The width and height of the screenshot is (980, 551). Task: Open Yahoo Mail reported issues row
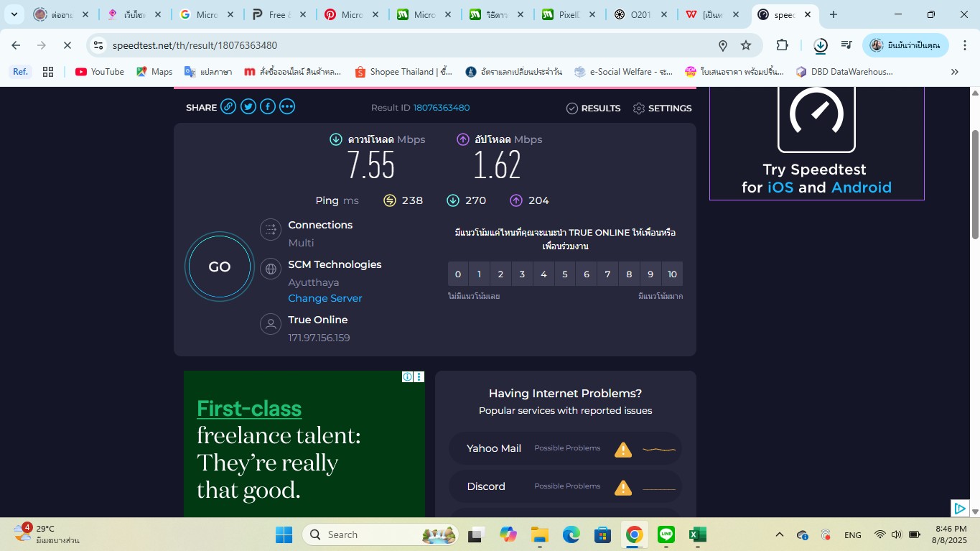(566, 448)
